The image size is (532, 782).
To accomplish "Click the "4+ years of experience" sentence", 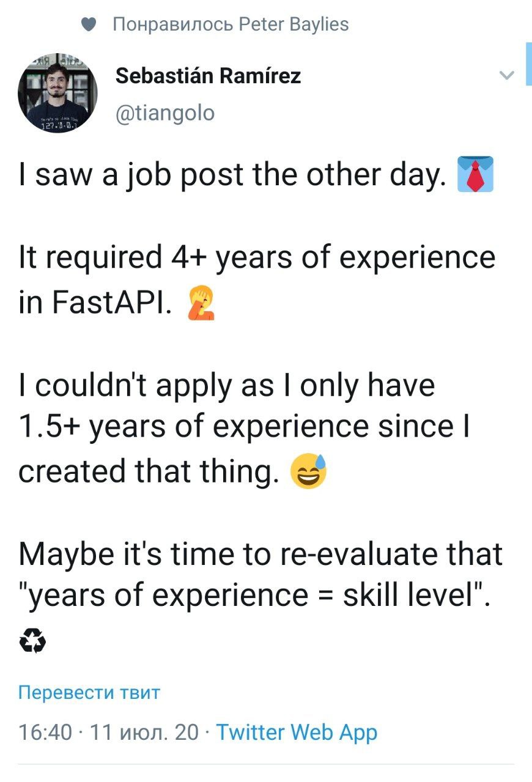I will pos(257,257).
